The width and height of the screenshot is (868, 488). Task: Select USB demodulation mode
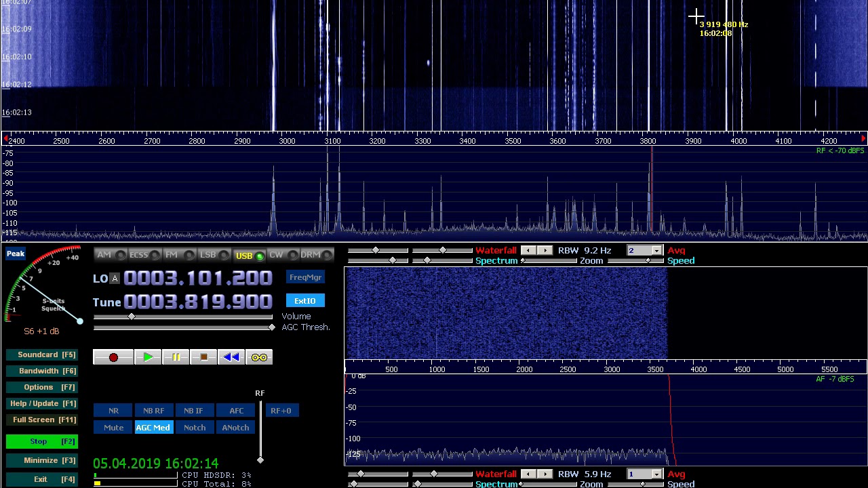coord(249,255)
